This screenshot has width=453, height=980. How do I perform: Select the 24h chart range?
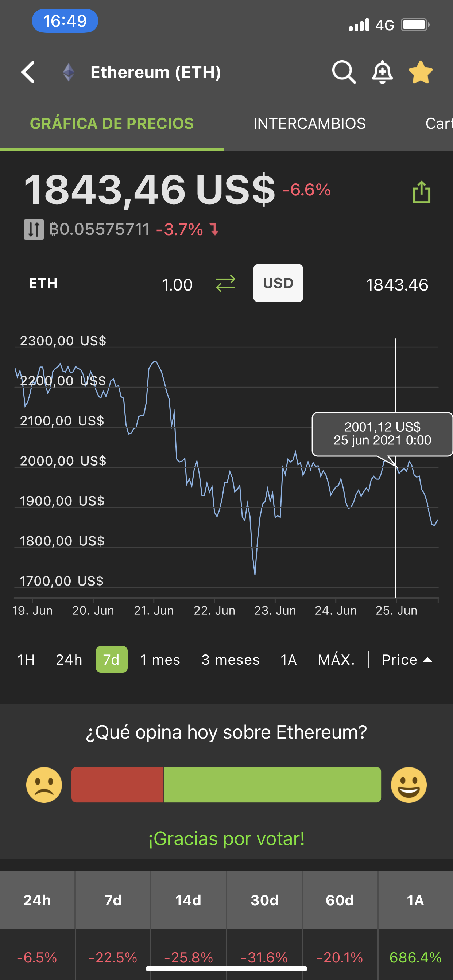click(x=69, y=660)
